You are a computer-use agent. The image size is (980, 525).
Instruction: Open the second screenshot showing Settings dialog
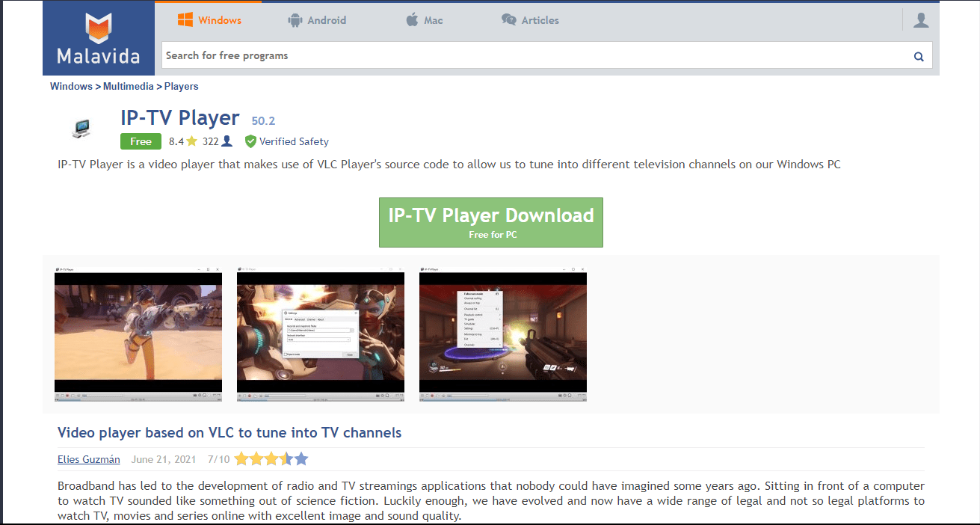click(x=321, y=334)
